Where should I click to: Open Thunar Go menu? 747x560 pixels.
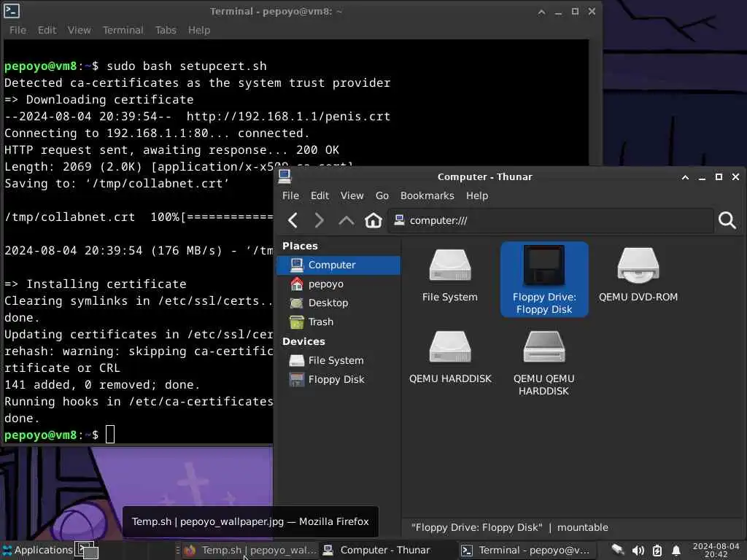point(382,195)
